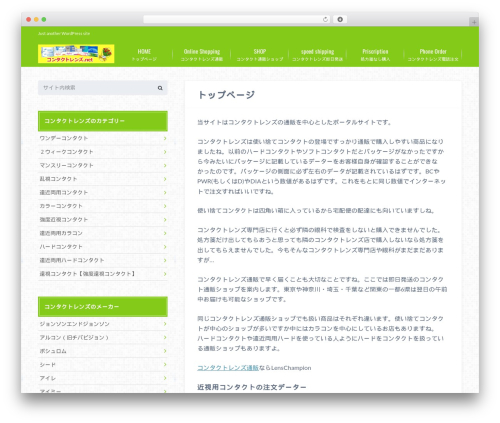Click chevron on the 遠近両用コンタクト row
This screenshot has height=423, width=500.
pos(165,193)
